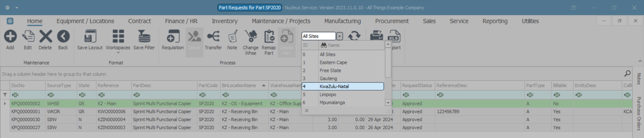Screen dimensions: 644x138
Task: Open the Purchase Orders side panel
Action: pos(639,113)
